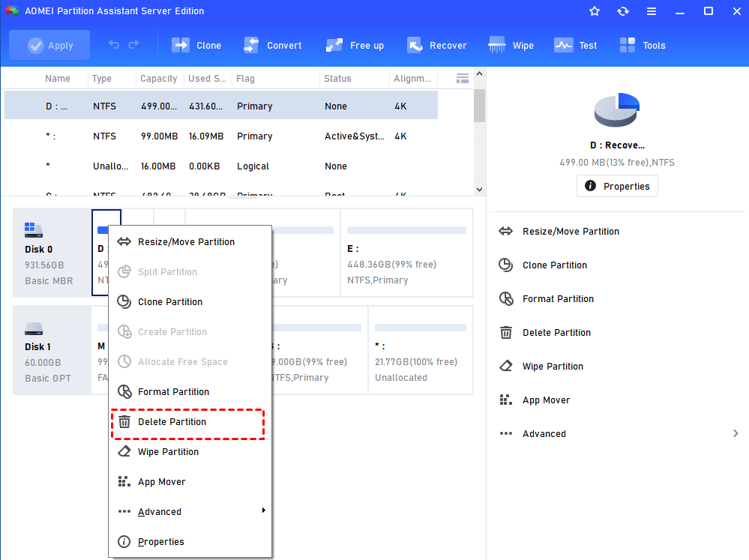Image resolution: width=749 pixels, height=560 pixels.
Task: Click the App Mover grid icon in right panel
Action: pos(506,400)
